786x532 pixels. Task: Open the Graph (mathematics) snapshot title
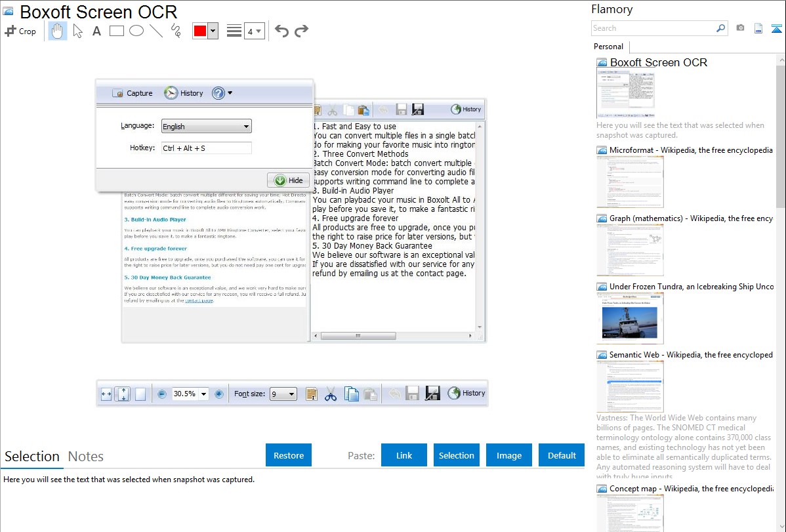pos(691,218)
